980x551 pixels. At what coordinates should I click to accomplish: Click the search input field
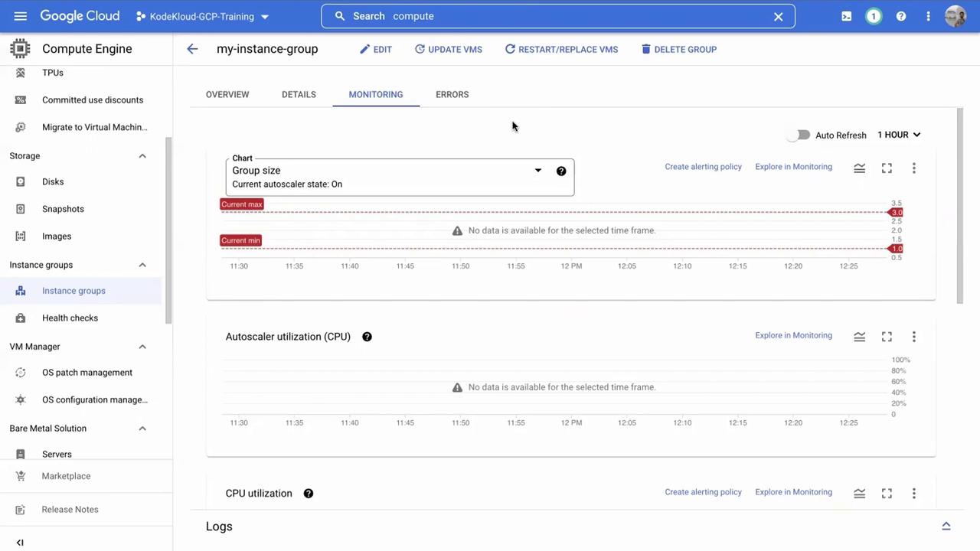click(558, 16)
